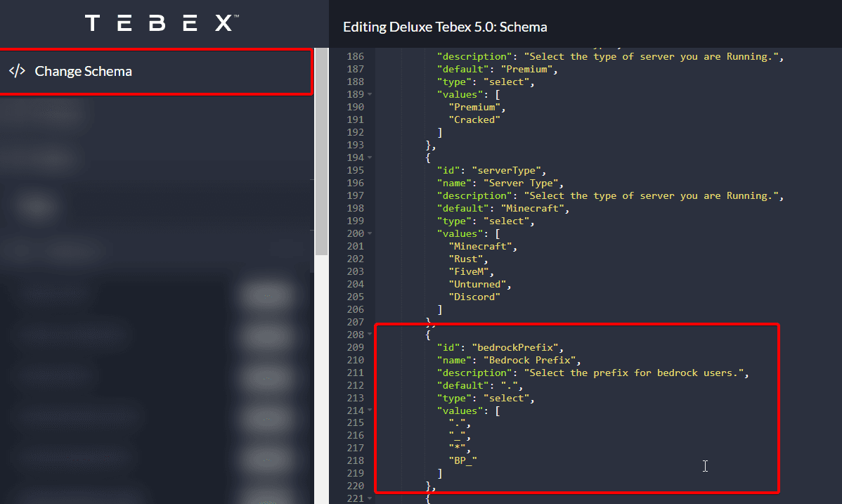Click the "Premium" default value on line 187

pyautogui.click(x=527, y=70)
